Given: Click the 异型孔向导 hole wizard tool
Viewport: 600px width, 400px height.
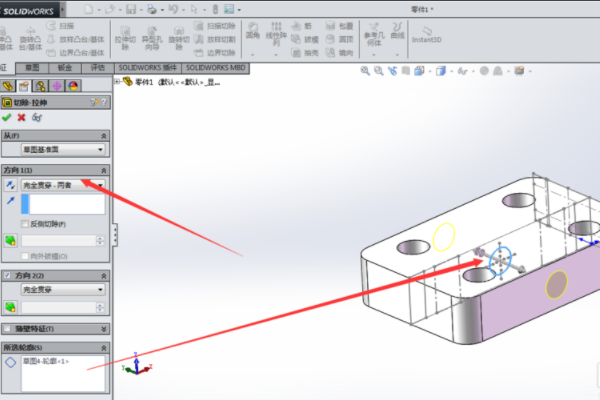Looking at the screenshot, I should click(152, 39).
